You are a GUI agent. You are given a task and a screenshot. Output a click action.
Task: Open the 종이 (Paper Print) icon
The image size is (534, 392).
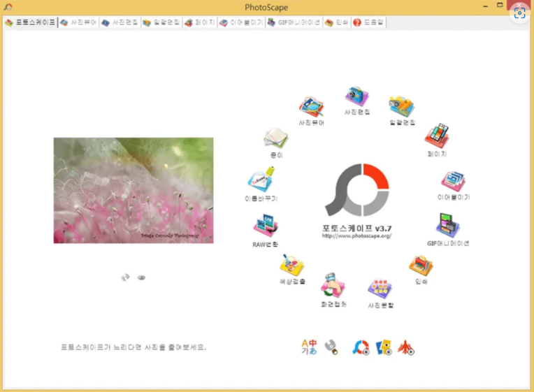tap(276, 138)
